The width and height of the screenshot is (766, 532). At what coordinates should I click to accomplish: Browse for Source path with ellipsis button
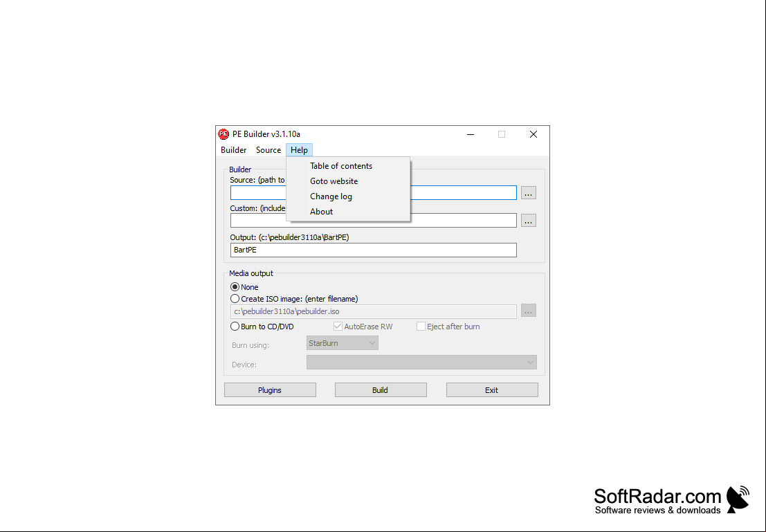[x=528, y=193]
